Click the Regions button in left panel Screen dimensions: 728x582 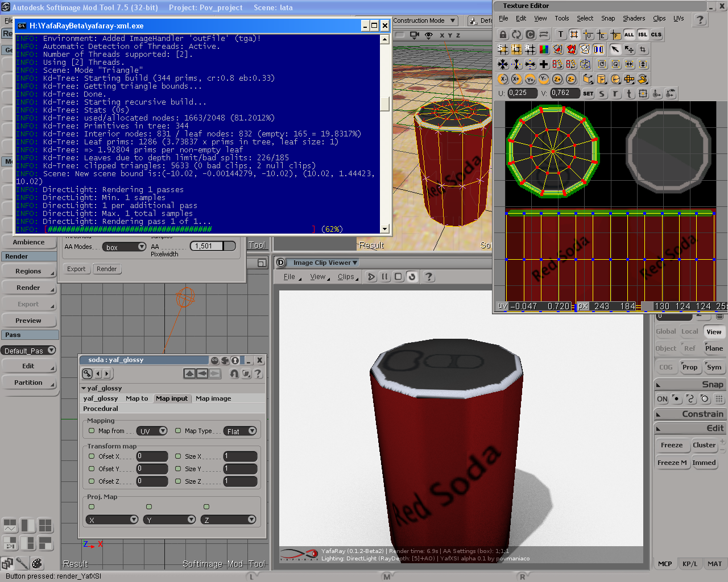pos(28,271)
